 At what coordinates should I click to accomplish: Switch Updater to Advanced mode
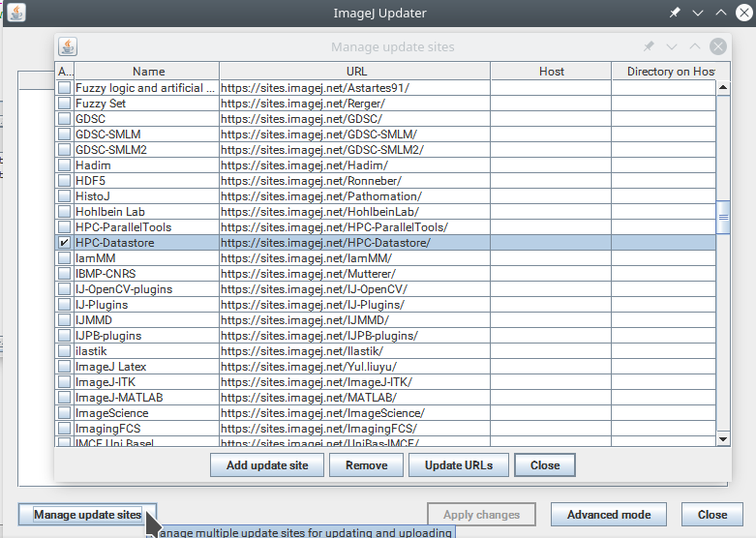click(x=609, y=515)
